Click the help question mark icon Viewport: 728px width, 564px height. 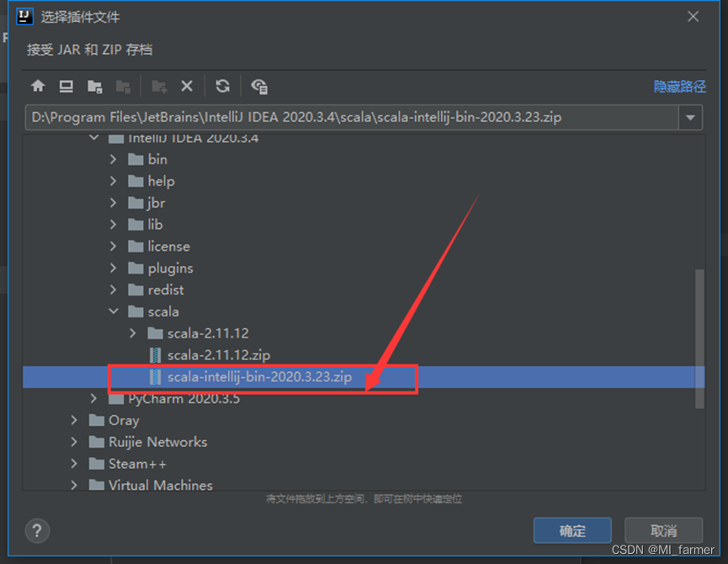click(37, 530)
